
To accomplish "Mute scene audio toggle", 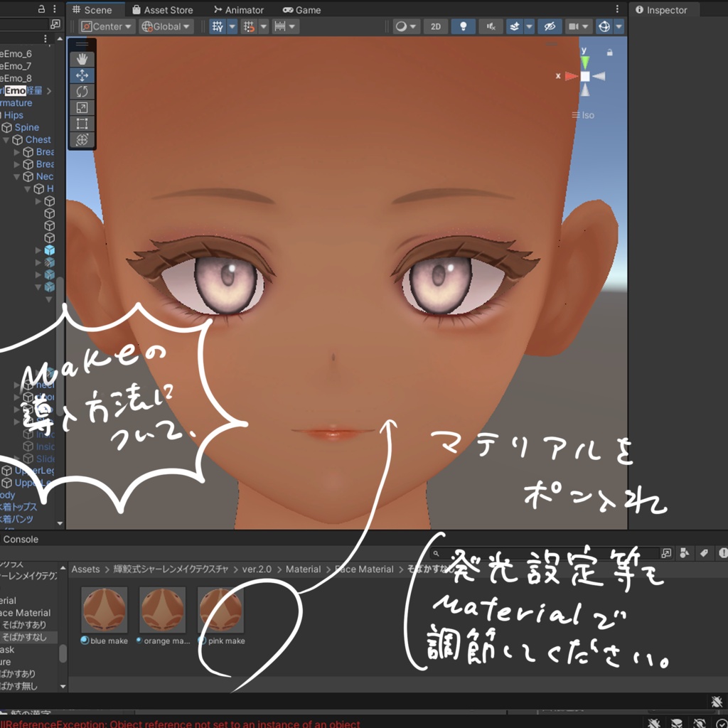I will 491,26.
